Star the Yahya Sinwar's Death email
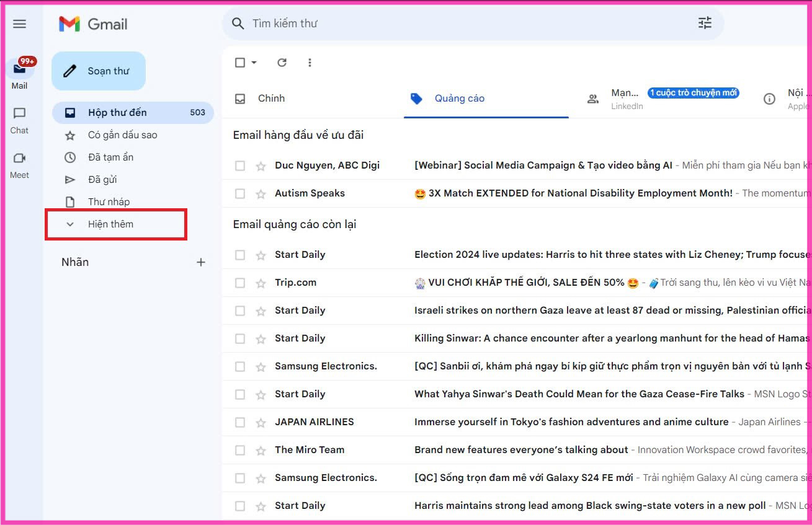 (261, 395)
